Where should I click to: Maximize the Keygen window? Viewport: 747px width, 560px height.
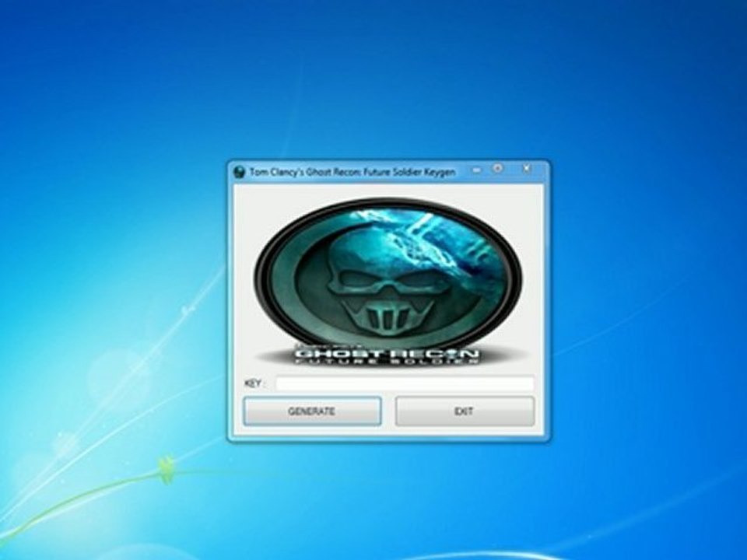[497, 169]
